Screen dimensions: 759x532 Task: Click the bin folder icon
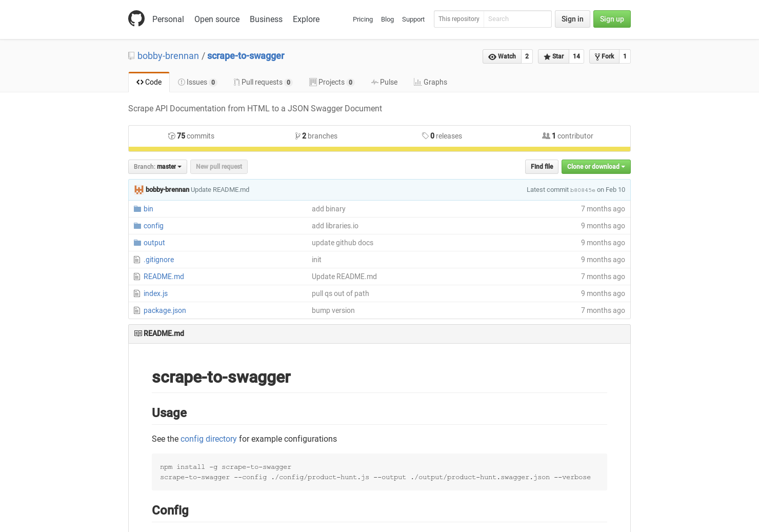[x=137, y=209]
